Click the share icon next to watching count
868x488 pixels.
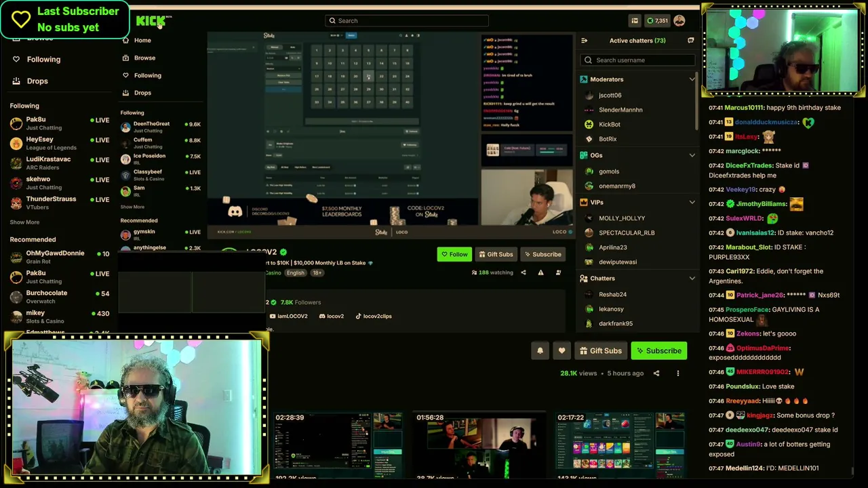pos(523,272)
